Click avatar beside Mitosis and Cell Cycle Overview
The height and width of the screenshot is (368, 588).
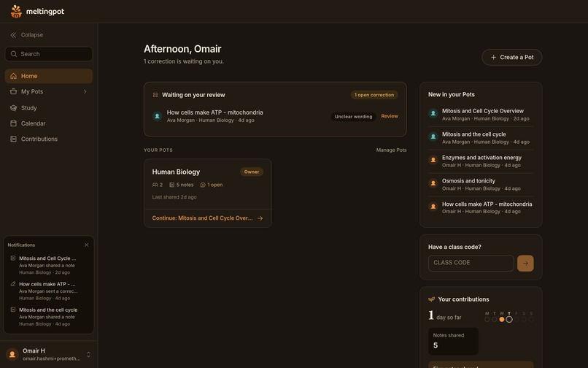point(433,113)
